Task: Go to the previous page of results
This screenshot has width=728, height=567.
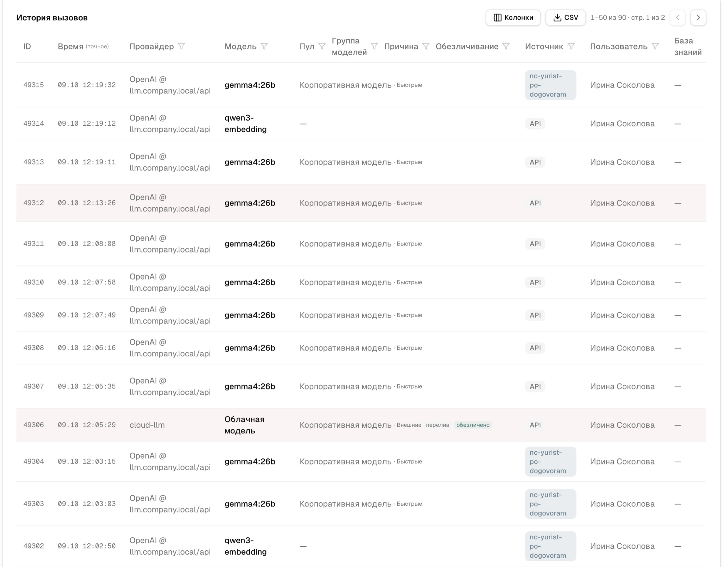Action: click(678, 18)
